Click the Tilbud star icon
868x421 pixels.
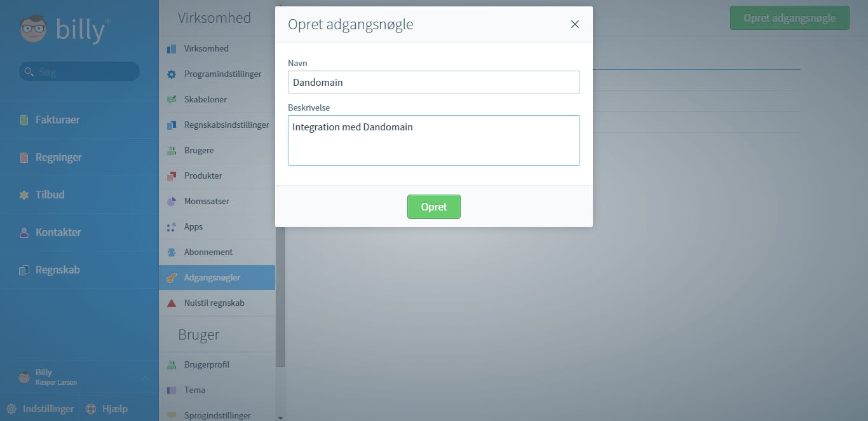click(x=24, y=195)
